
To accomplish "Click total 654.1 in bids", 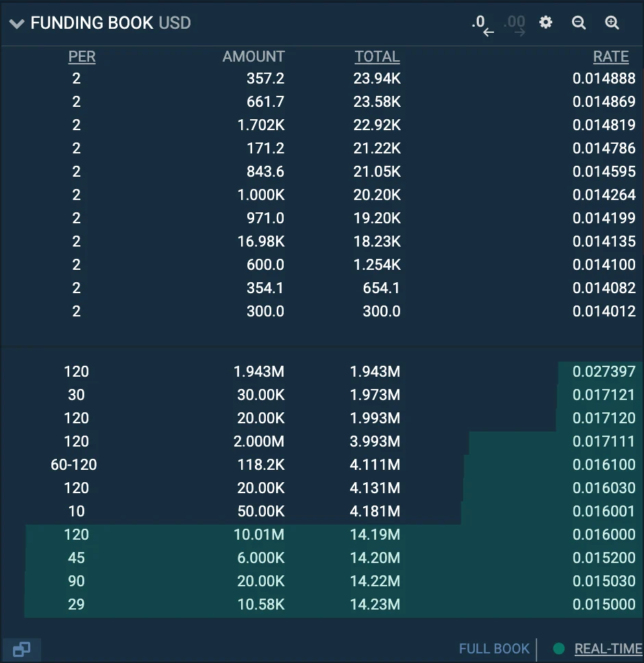I will click(382, 288).
